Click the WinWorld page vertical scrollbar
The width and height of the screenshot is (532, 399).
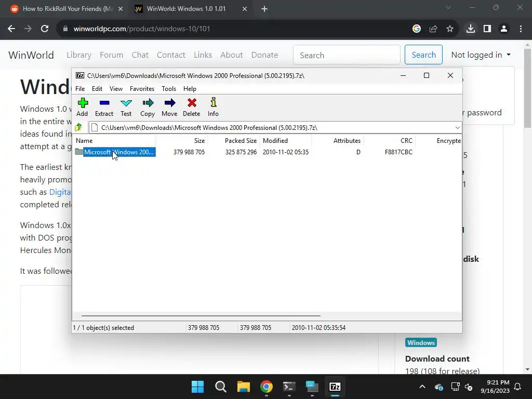pos(527,88)
